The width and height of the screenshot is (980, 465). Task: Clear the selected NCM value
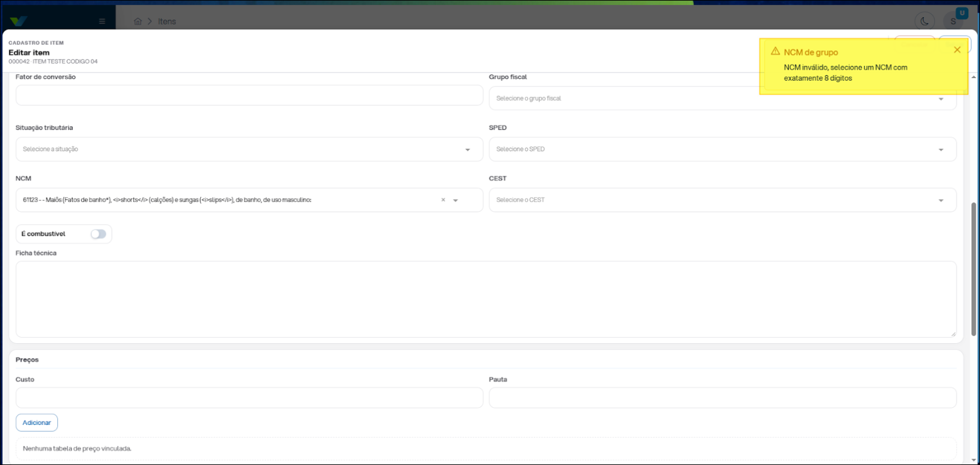(x=443, y=200)
